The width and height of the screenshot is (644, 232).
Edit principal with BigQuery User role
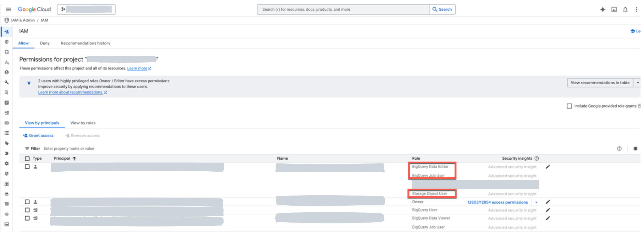548,210
